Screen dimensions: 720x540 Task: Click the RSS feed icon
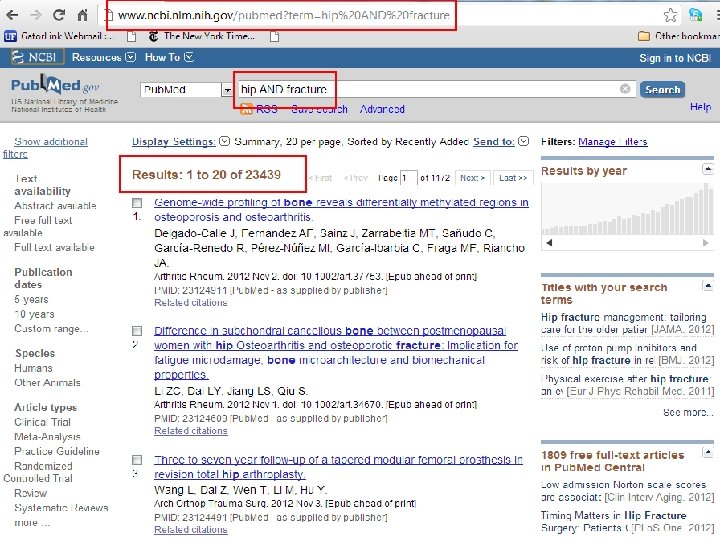247,109
